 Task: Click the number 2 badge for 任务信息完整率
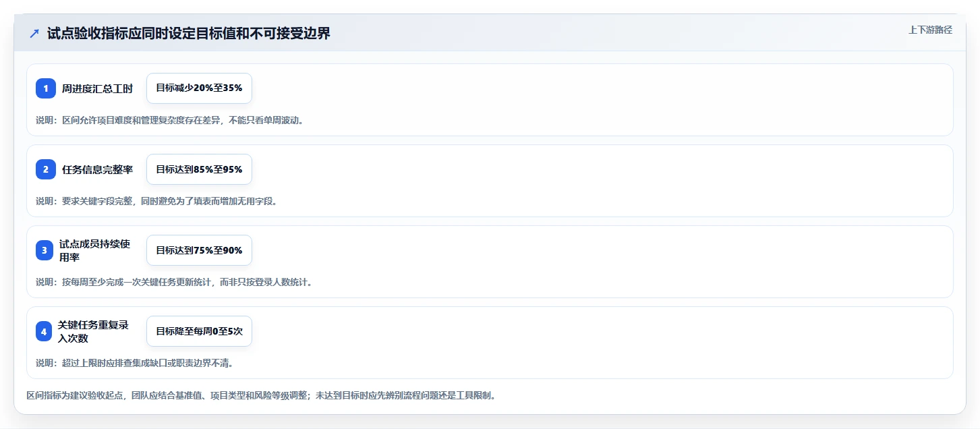click(46, 169)
